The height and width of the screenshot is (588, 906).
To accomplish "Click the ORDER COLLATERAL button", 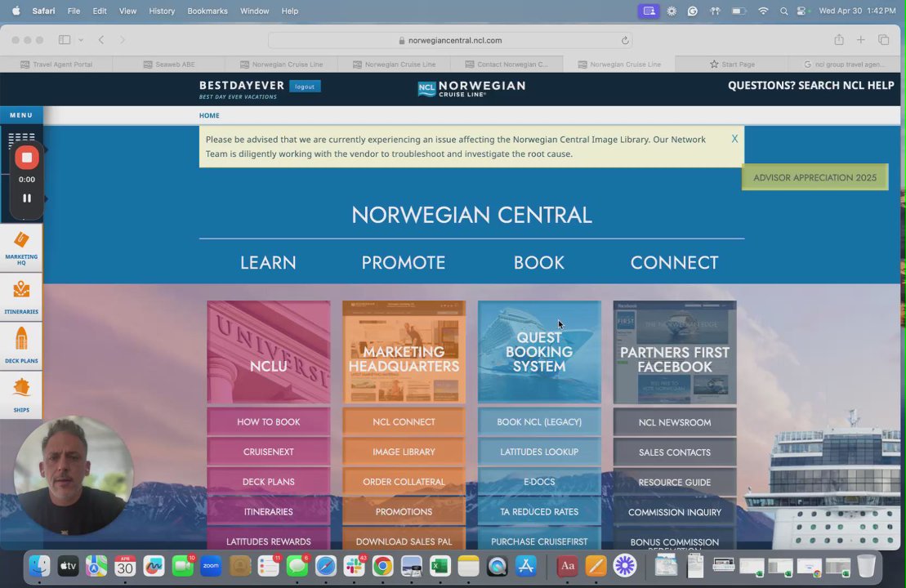I will (x=404, y=482).
